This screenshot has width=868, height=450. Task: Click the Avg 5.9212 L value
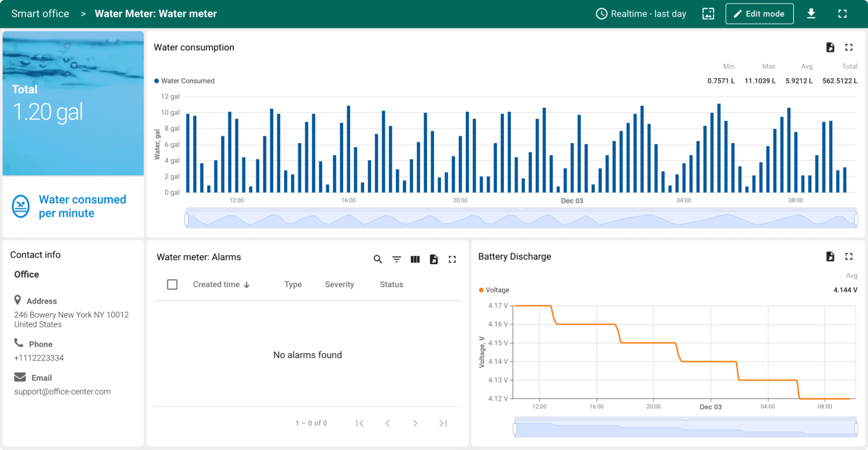click(x=799, y=81)
